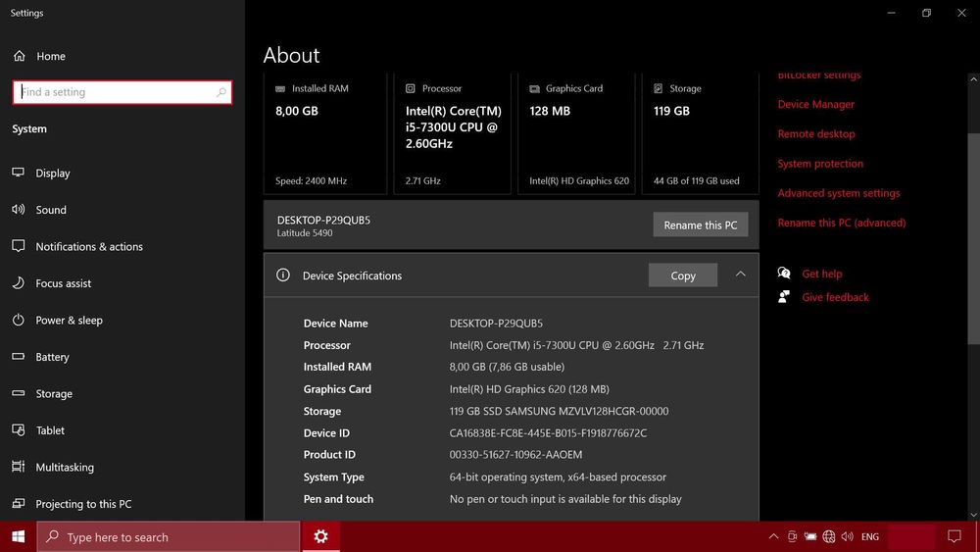The width and height of the screenshot is (980, 552).
Task: Open Sound settings page
Action: pyautogui.click(x=50, y=210)
